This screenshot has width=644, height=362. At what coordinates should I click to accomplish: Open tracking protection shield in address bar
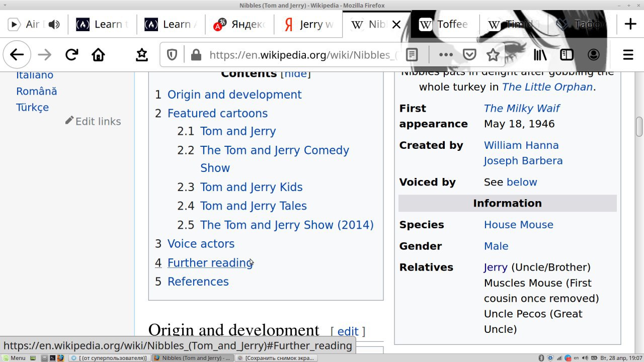tap(172, 55)
